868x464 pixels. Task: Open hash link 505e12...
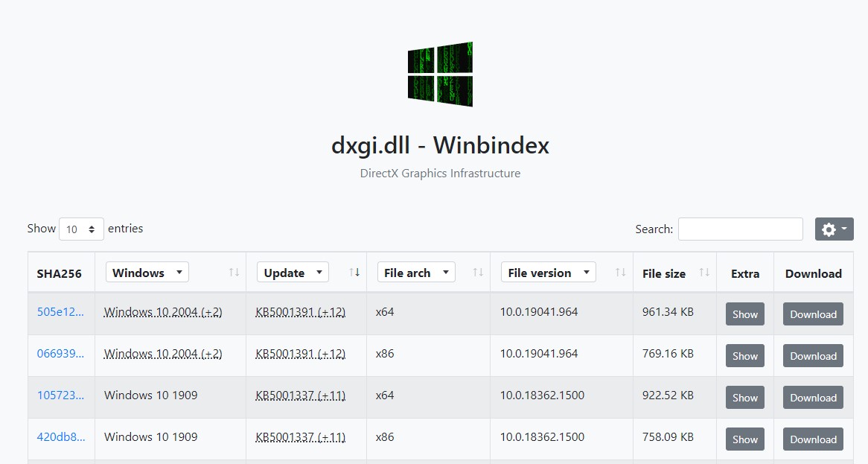click(x=60, y=312)
